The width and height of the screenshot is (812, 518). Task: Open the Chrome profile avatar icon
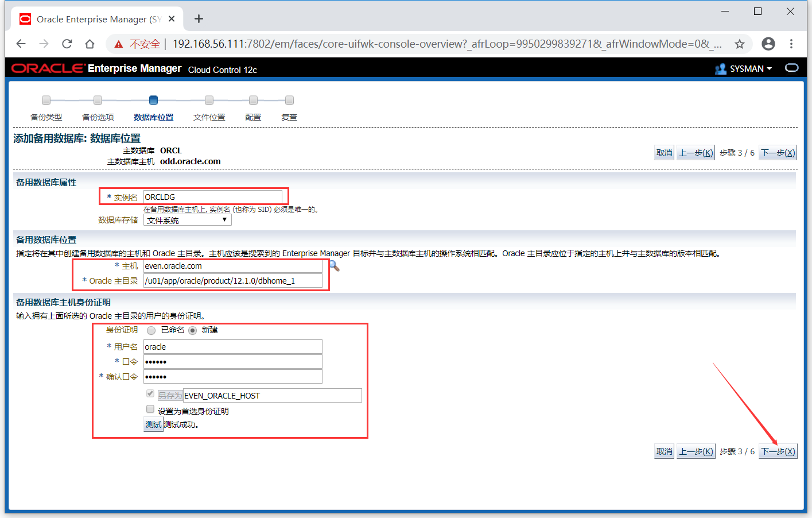pos(768,44)
